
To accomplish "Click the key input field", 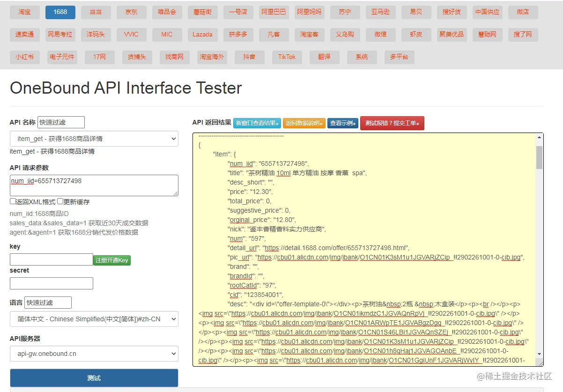I will (51, 259).
